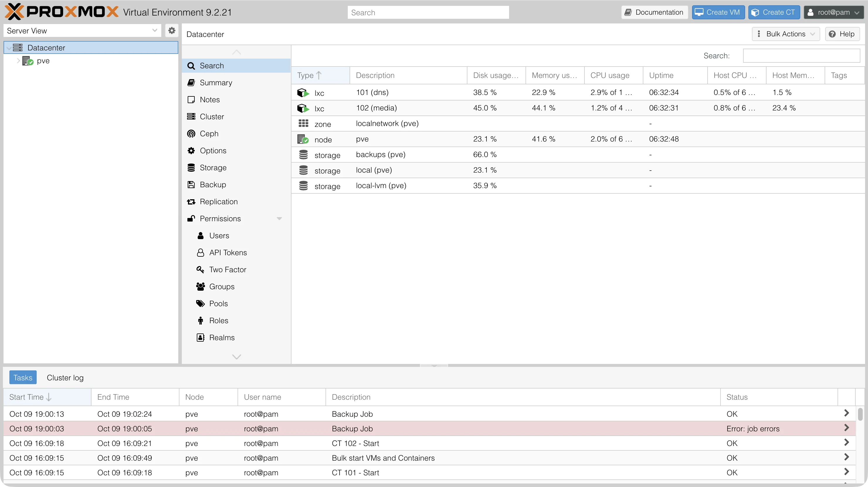This screenshot has height=487, width=868.
Task: Select the Search item in Datacenter menu
Action: click(x=236, y=66)
